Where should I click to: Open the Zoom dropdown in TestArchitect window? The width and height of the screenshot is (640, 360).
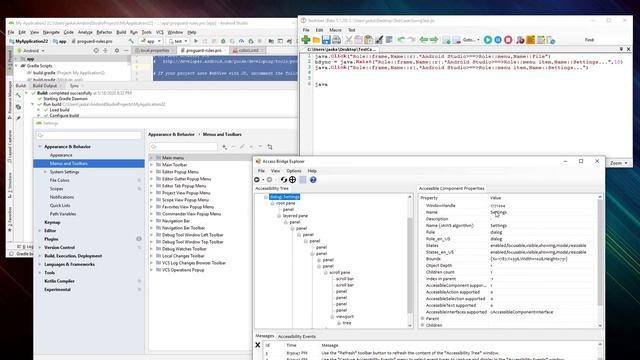tap(618, 163)
